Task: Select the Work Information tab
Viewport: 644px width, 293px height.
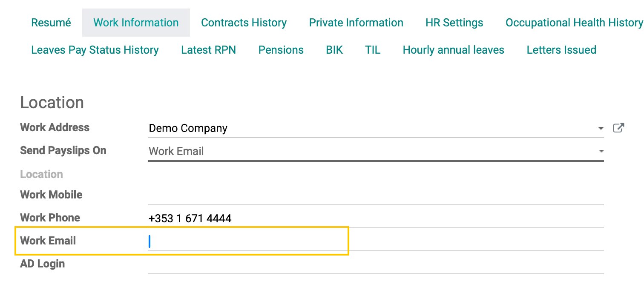Action: tap(136, 23)
